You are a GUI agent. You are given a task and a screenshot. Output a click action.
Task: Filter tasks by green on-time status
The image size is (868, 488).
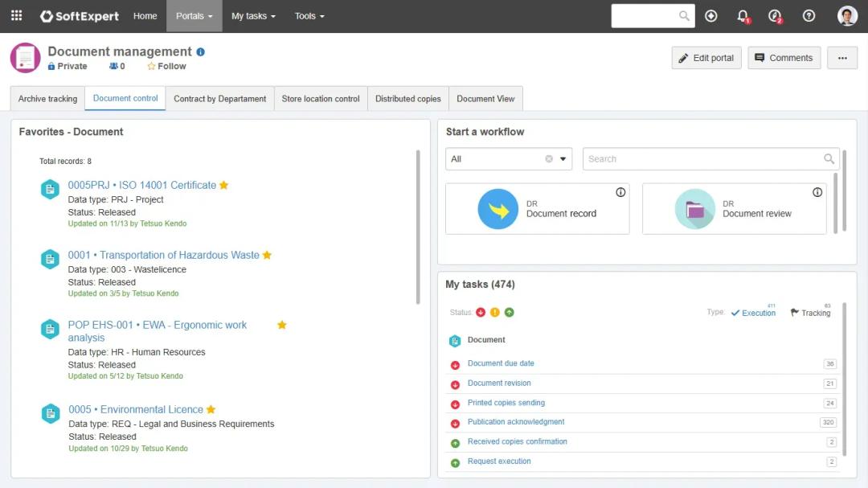[509, 313]
